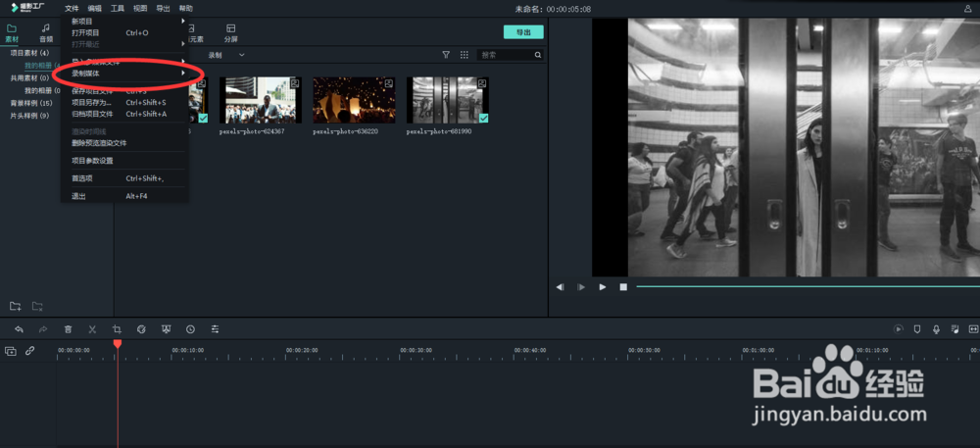The image size is (980, 448).
Task: Select the pexels-photo-681990 thumbnail
Action: click(448, 100)
